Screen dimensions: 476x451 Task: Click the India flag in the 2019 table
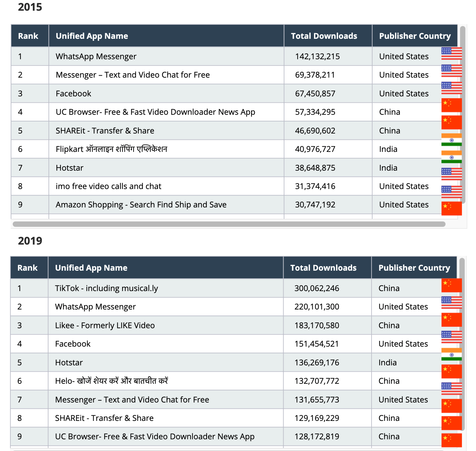click(452, 354)
